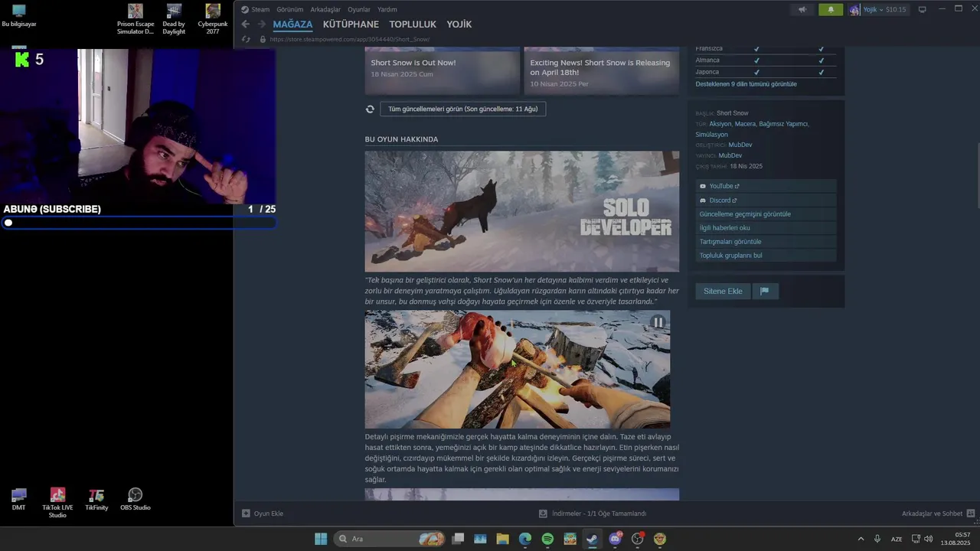Image resolution: width=980 pixels, height=551 pixels.
Task: Open File Explorer from the taskbar
Action: click(x=502, y=539)
